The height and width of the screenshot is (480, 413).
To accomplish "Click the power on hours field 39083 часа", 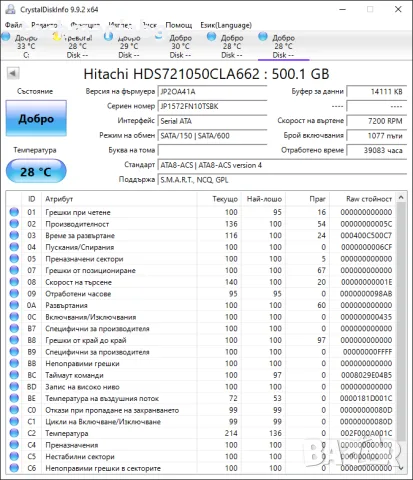I will click(x=376, y=150).
